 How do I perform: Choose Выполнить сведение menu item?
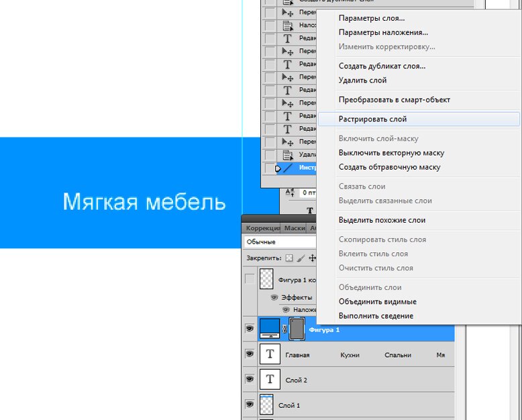(x=376, y=316)
